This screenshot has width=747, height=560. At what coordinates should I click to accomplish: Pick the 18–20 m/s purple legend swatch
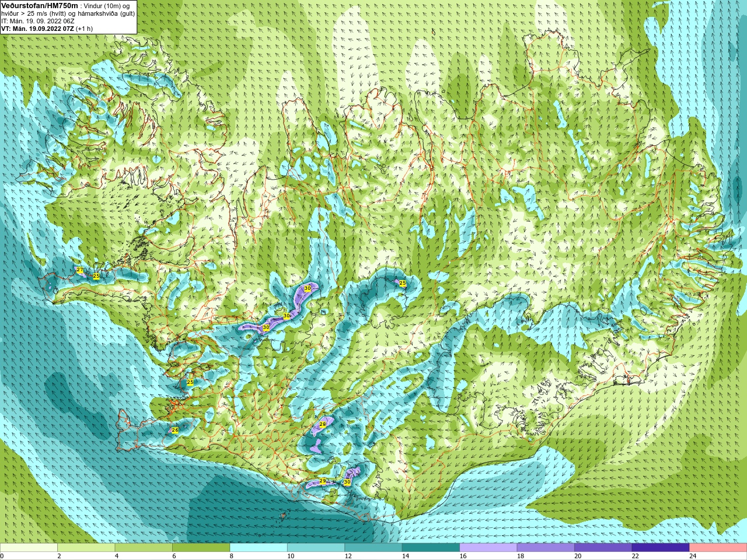point(546,548)
